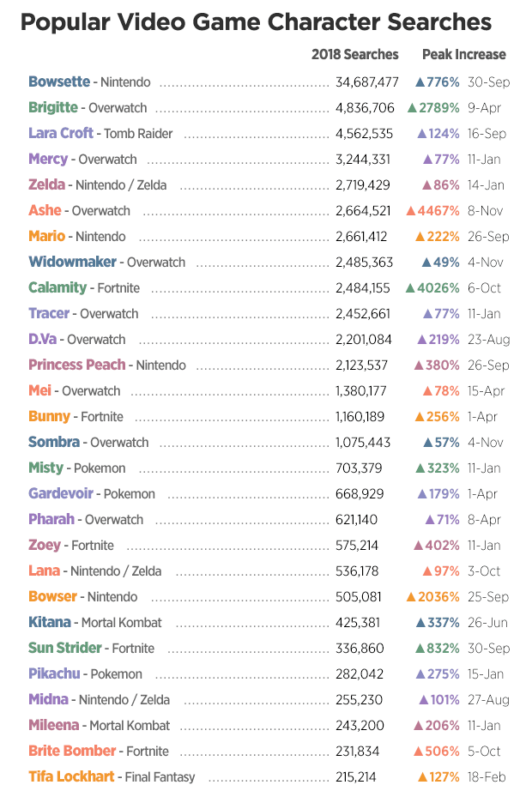
Task: Select the Brite Bomber character name
Action: (x=72, y=752)
